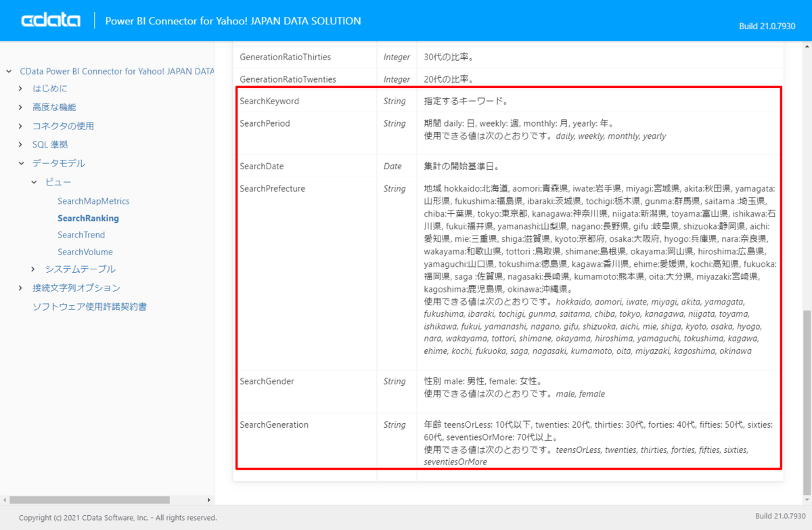Click the SearchPrefecture column name
812x530 pixels.
pyautogui.click(x=272, y=188)
